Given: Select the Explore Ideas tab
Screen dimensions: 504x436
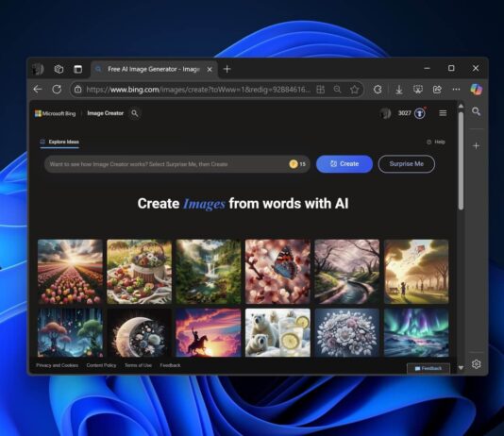Looking at the screenshot, I should (59, 142).
